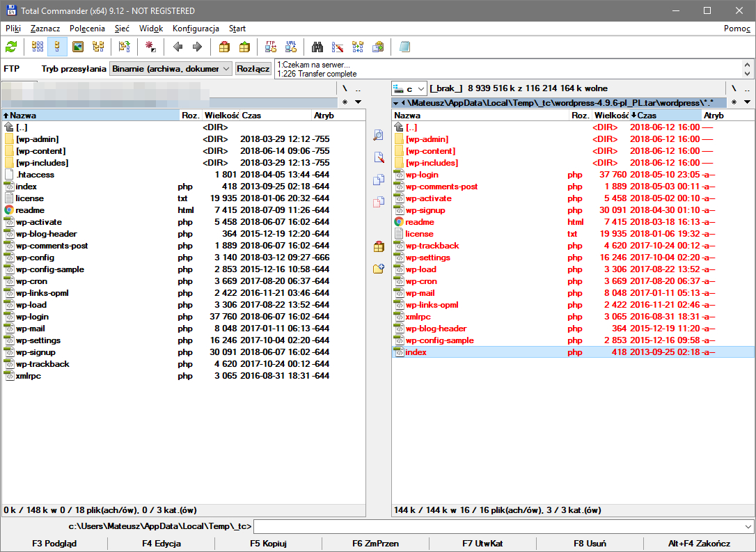Sort left panel by Atryb column
The width and height of the screenshot is (756, 552).
click(338, 116)
